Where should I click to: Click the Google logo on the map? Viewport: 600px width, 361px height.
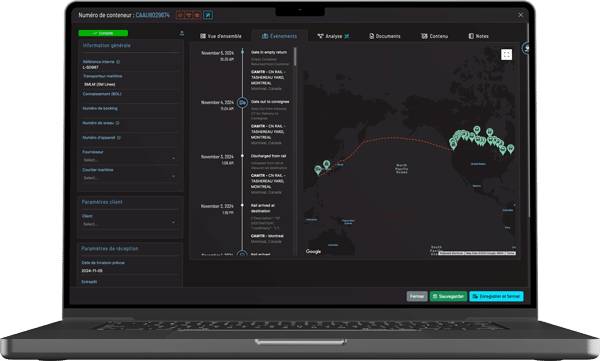click(x=313, y=251)
